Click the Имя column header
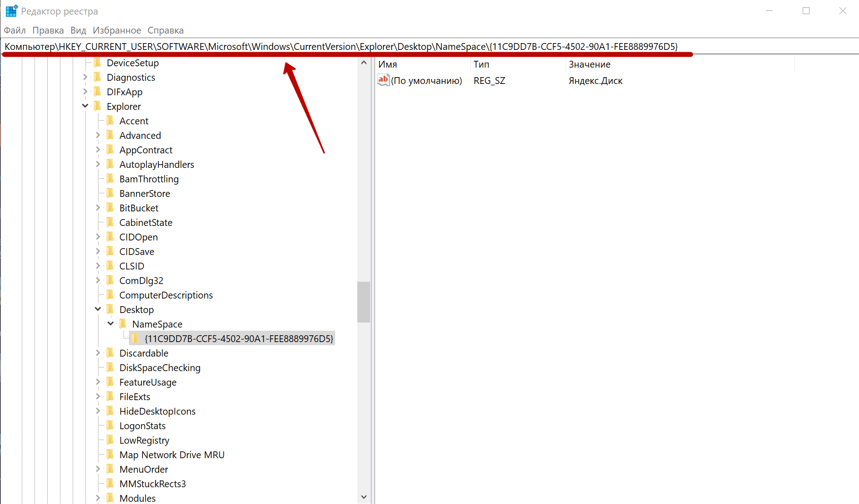Screen dimensions: 859x504 423,64
